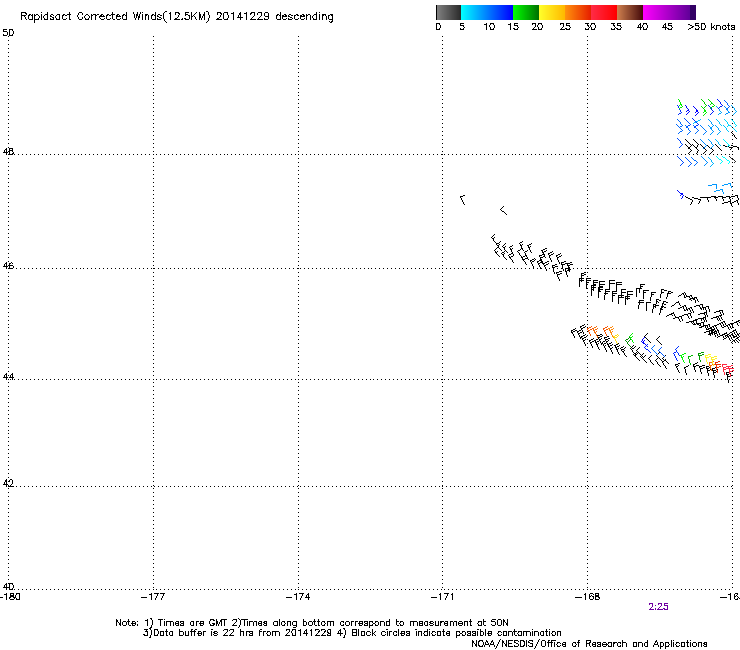The width and height of the screenshot is (740, 650).
Task: Click the purple 2:25 swath time label
Action: click(658, 607)
